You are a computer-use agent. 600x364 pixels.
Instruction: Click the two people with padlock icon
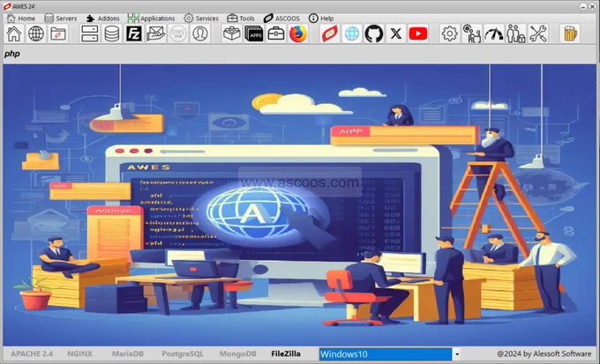coord(516,33)
